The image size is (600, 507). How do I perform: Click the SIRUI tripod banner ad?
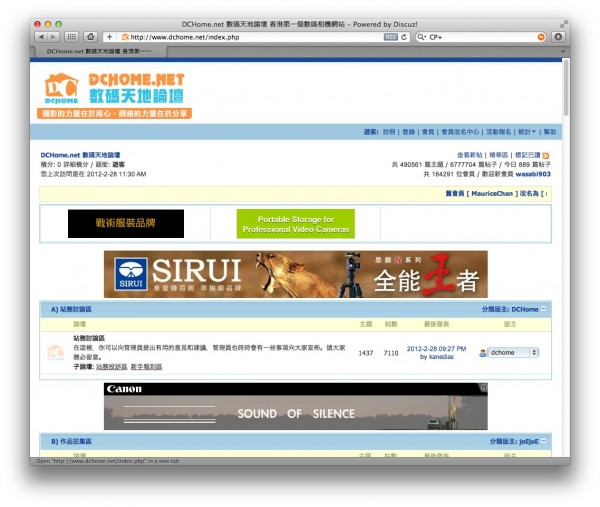(x=296, y=274)
